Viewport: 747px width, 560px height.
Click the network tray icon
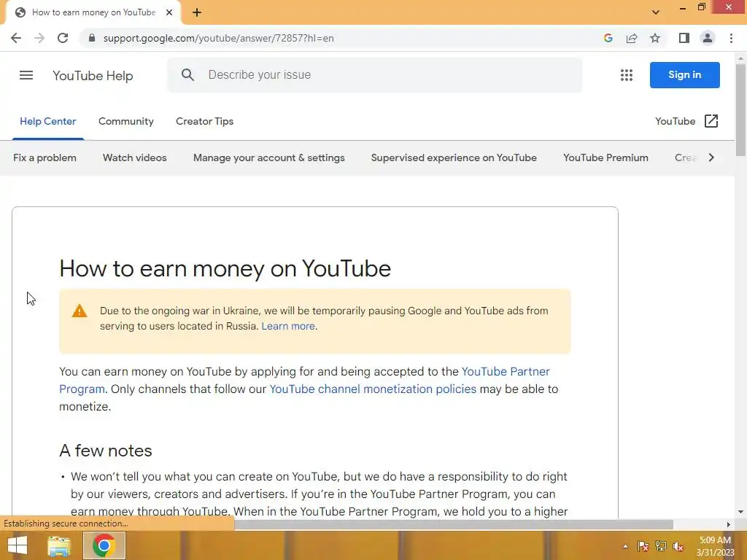click(x=661, y=546)
